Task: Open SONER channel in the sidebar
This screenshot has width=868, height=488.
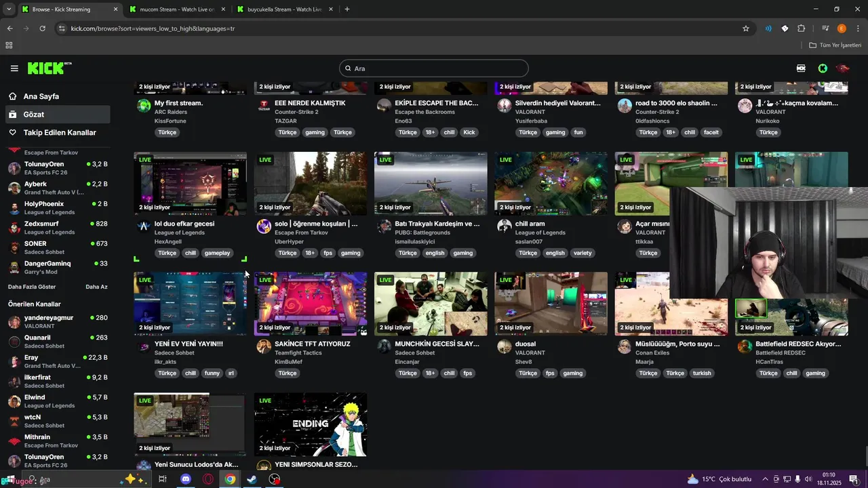Action: (x=57, y=247)
